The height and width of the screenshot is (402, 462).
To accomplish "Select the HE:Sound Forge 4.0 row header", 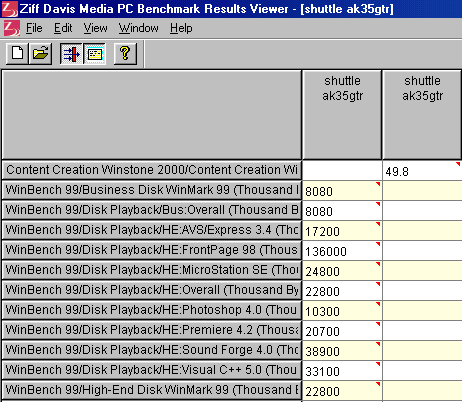I will point(152,350).
